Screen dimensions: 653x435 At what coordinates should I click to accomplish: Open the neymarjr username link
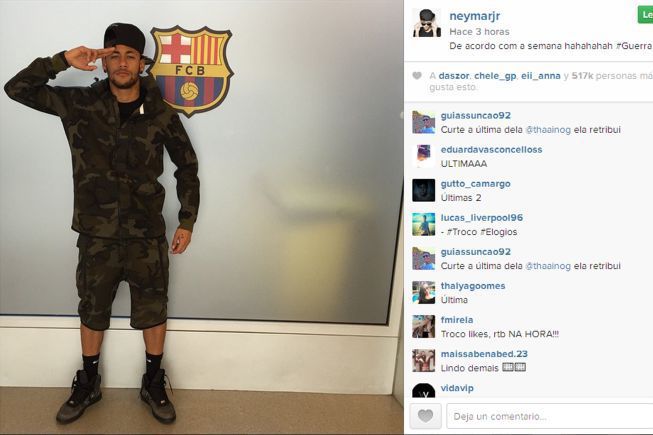[474, 16]
